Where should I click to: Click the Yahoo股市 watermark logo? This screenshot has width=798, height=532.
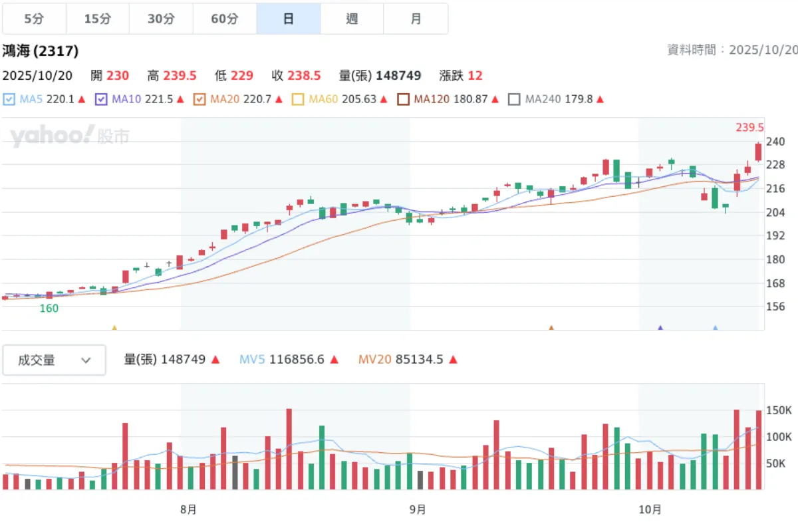coord(69,136)
